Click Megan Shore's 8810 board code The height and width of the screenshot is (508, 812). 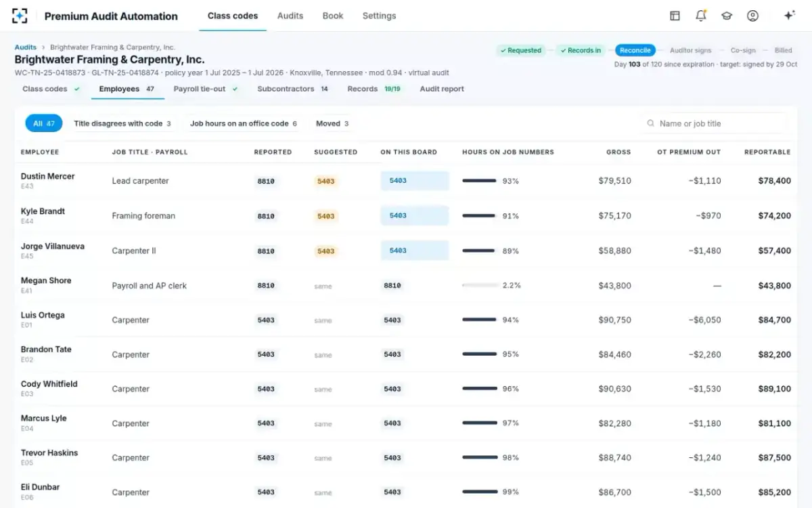pos(392,286)
